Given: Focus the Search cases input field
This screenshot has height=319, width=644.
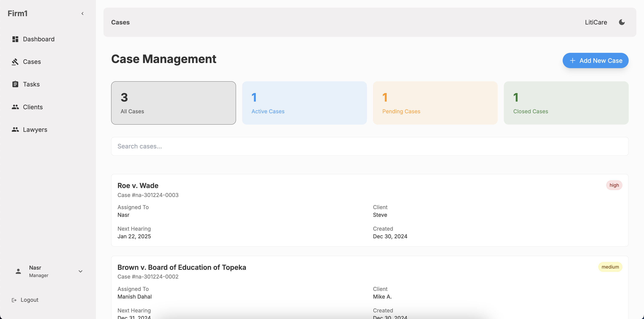Looking at the screenshot, I should (x=369, y=146).
